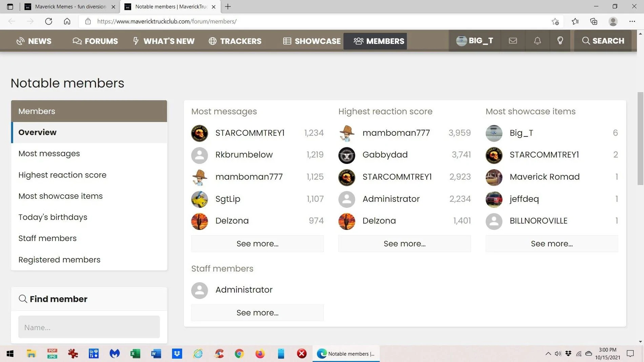Show hidden system tray icons
This screenshot has width=644, height=362.
(548, 354)
